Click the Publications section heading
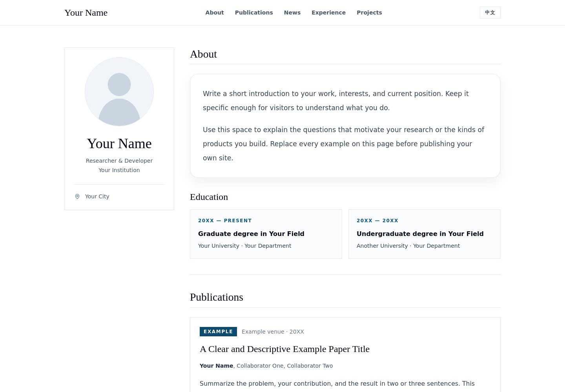 click(x=217, y=297)
